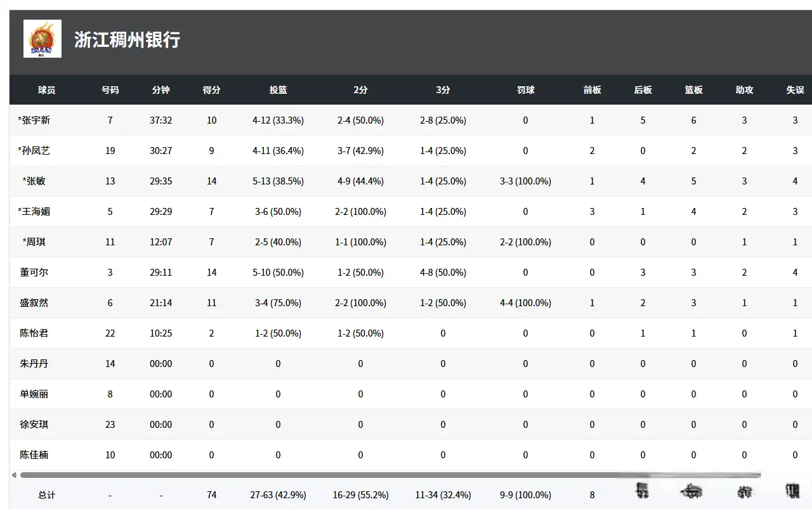Select the 总计 totals row label
The width and height of the screenshot is (812, 509).
46,495
